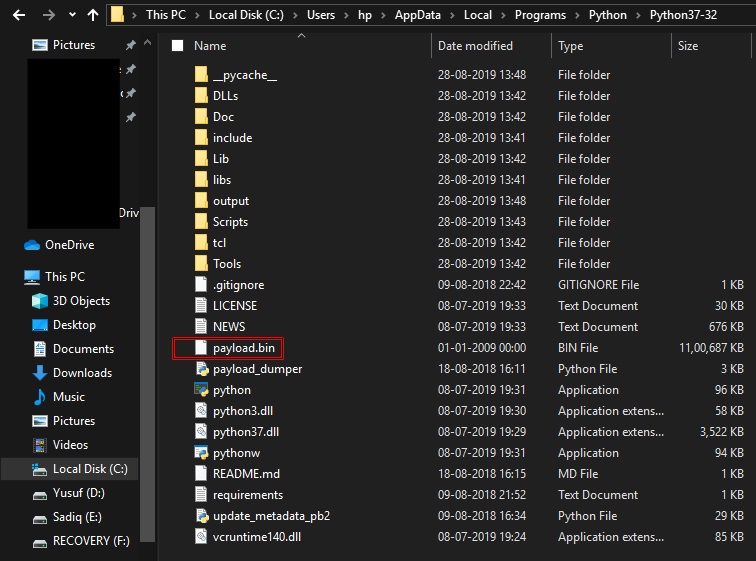Open Downloads in navigation pane
756x561 pixels.
72,373
